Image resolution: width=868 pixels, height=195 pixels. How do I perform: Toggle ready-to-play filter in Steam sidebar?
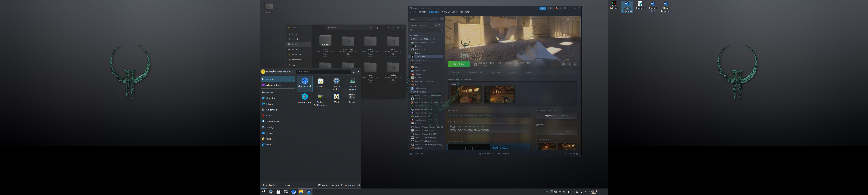442,25
